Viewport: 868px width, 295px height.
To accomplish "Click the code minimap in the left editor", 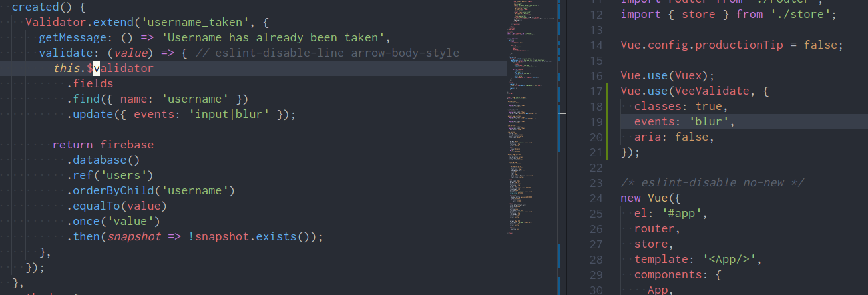I will click(533, 117).
